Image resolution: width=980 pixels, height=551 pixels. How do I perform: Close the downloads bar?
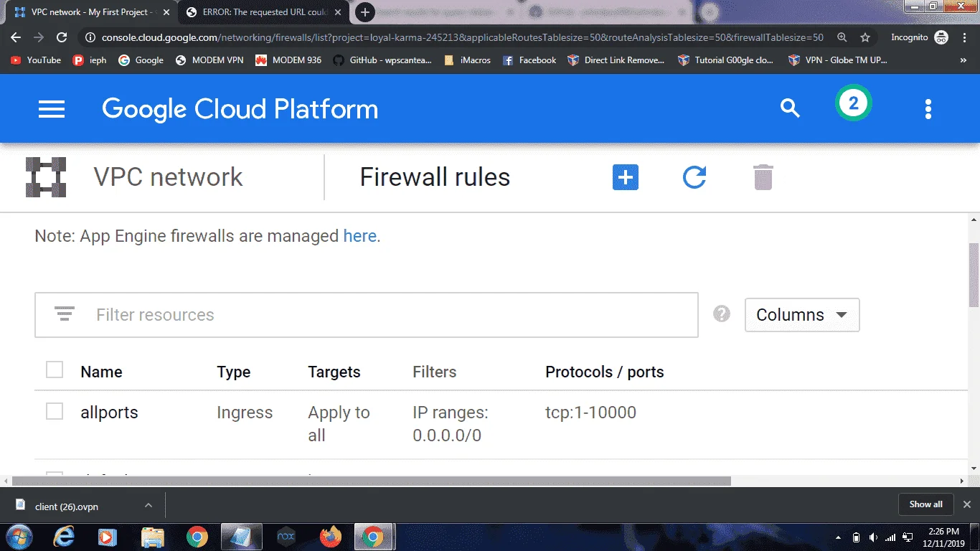966,504
